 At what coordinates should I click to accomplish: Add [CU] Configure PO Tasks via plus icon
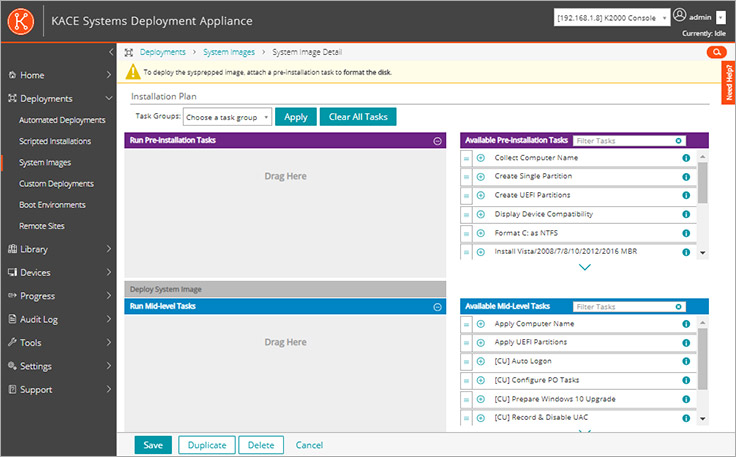[x=481, y=380]
